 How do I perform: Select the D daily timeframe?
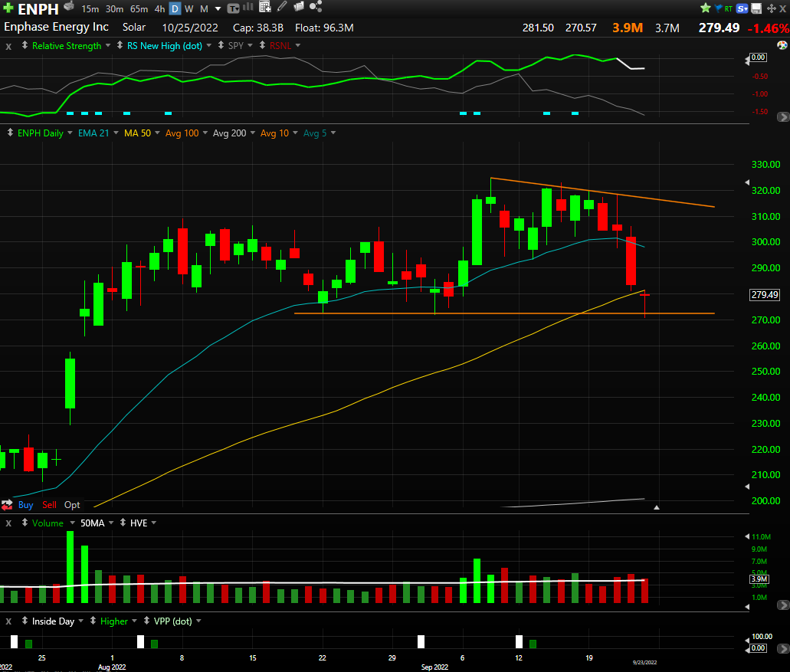175,9
